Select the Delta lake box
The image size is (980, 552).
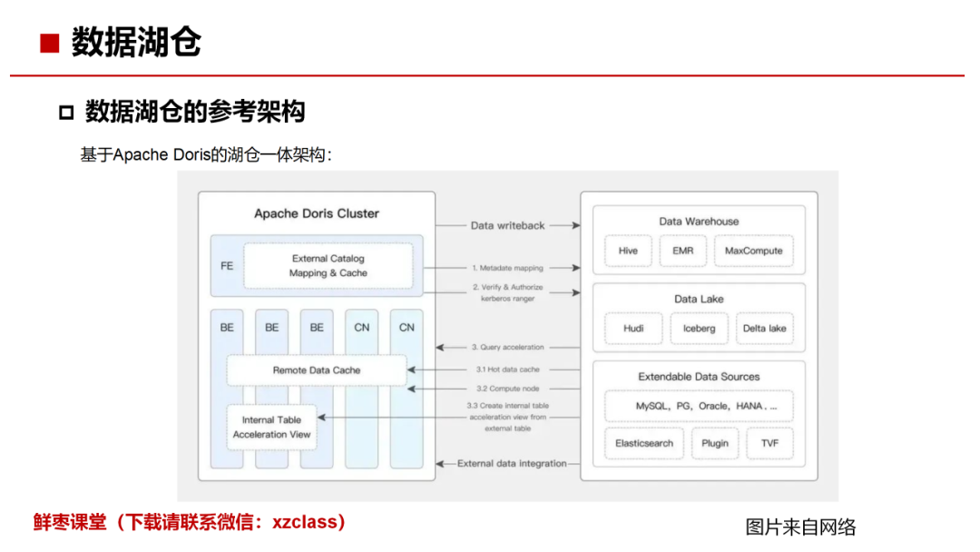pyautogui.click(x=764, y=329)
